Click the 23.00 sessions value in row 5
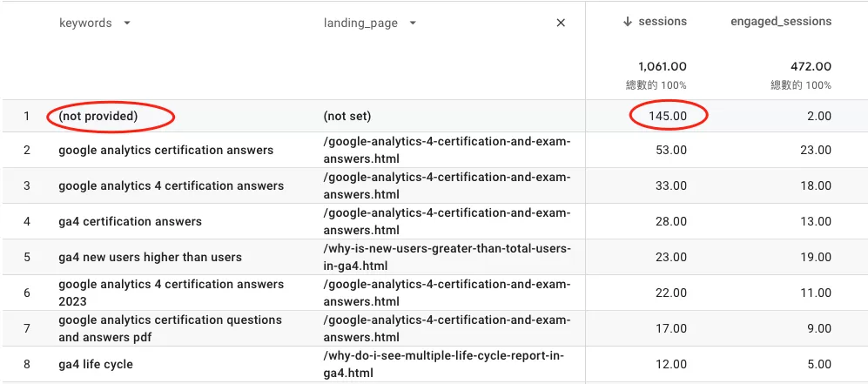 [x=671, y=257]
